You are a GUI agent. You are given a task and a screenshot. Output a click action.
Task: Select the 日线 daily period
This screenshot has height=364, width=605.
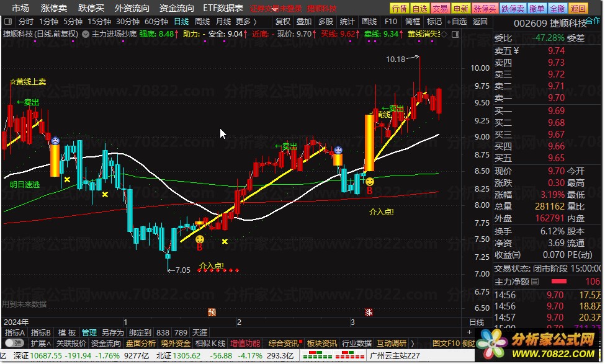pos(181,22)
